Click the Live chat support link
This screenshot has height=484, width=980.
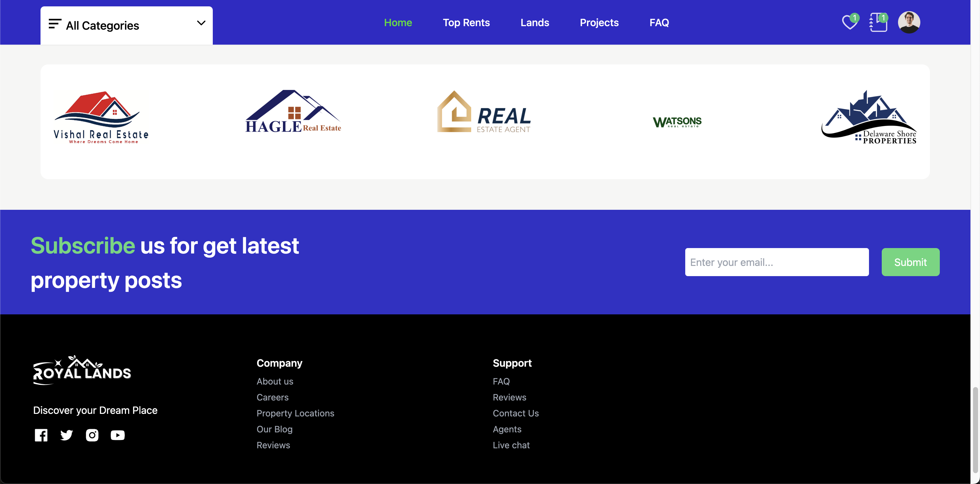(511, 445)
